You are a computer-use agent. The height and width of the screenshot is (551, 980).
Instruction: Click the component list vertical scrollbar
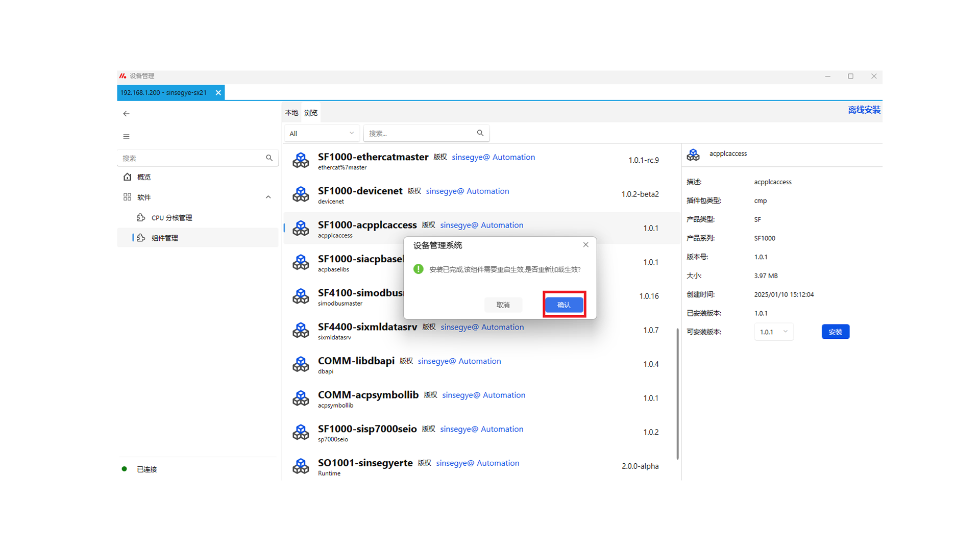click(677, 393)
